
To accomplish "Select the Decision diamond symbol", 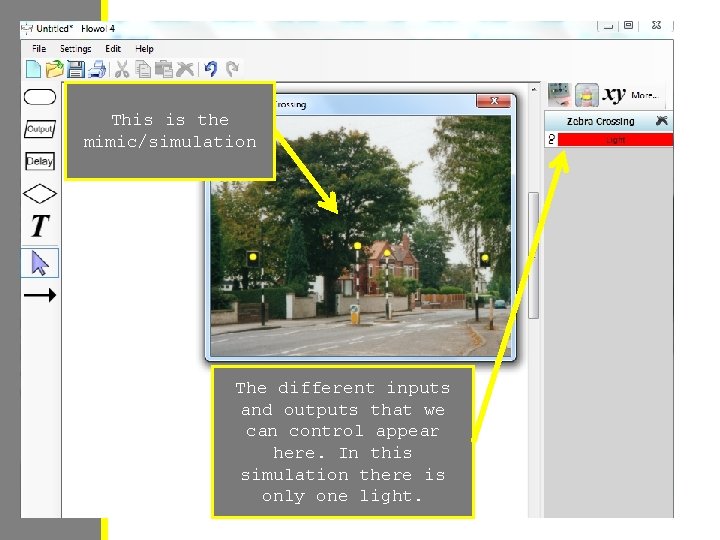I will [39, 193].
